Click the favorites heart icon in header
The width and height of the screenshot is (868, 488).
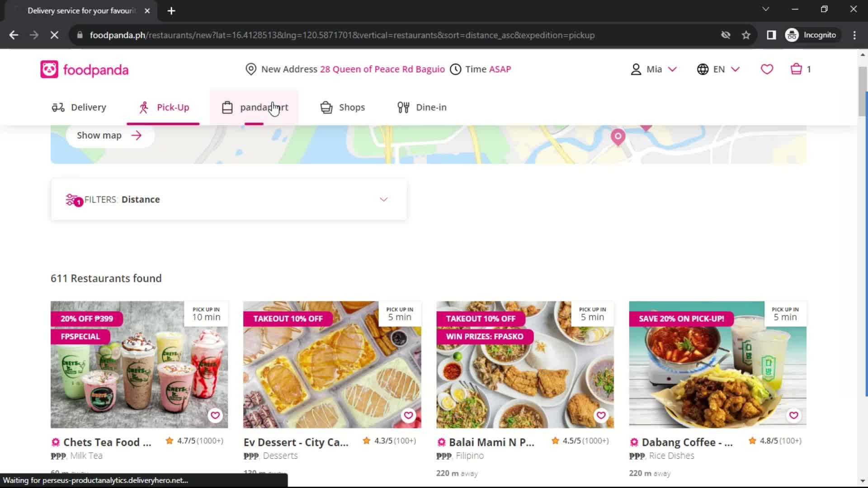coord(767,69)
